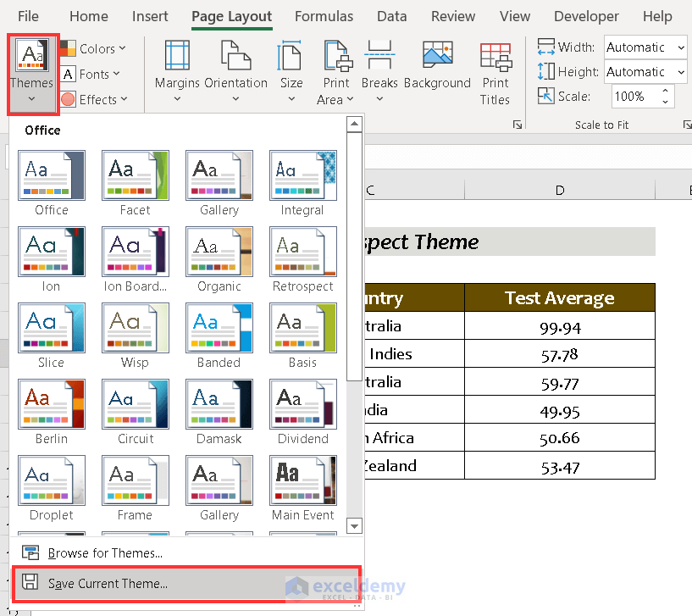Screen dimensions: 692x616
Task: Choose Save Current Theme option
Action: tap(186, 583)
